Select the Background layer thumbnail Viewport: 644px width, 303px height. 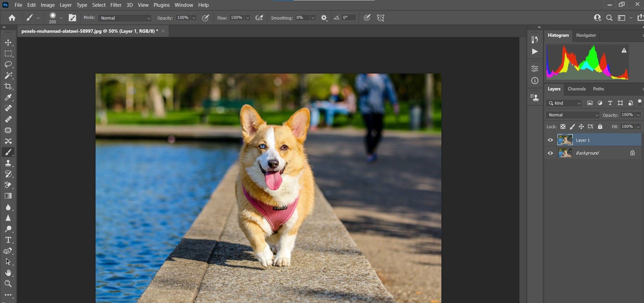click(565, 153)
